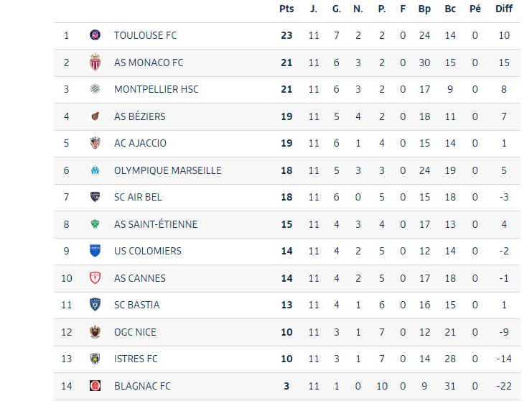Click the Diff column header
Screen dimensions: 532x414
[504, 9]
